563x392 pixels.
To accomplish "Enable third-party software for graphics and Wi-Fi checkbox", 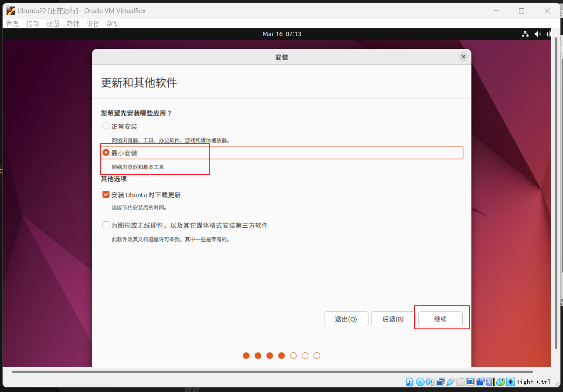I will (106, 225).
